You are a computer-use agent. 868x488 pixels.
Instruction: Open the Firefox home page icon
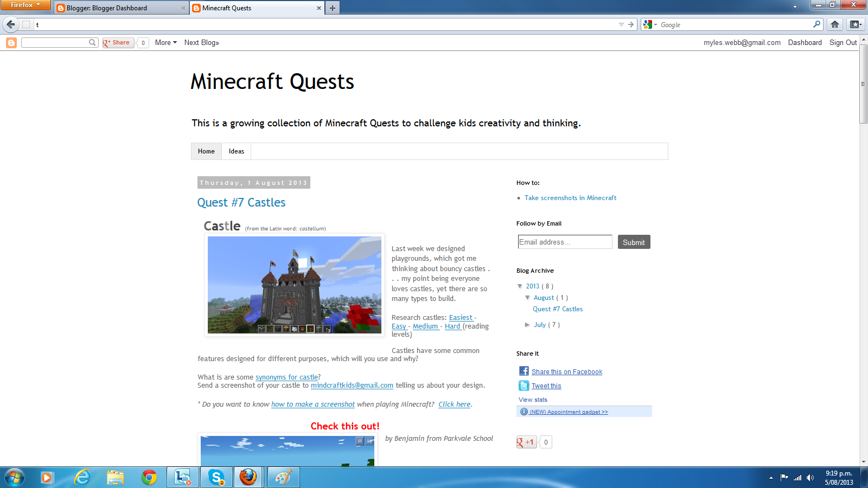pyautogui.click(x=835, y=24)
